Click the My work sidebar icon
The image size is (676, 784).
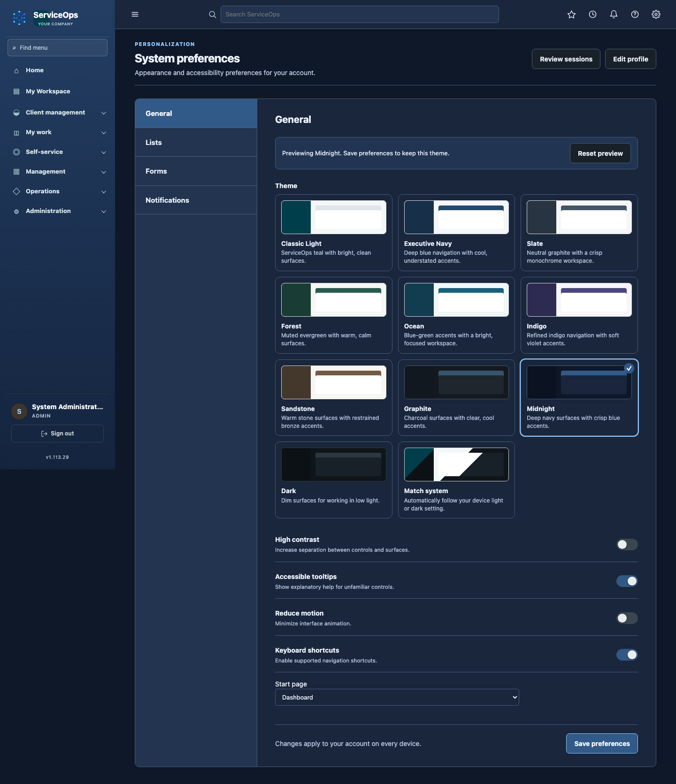16,133
